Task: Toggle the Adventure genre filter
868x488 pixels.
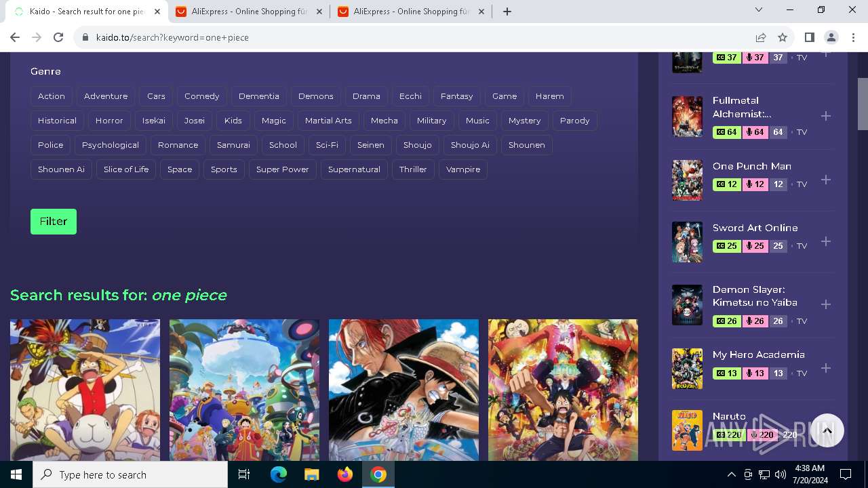Action: tap(106, 96)
